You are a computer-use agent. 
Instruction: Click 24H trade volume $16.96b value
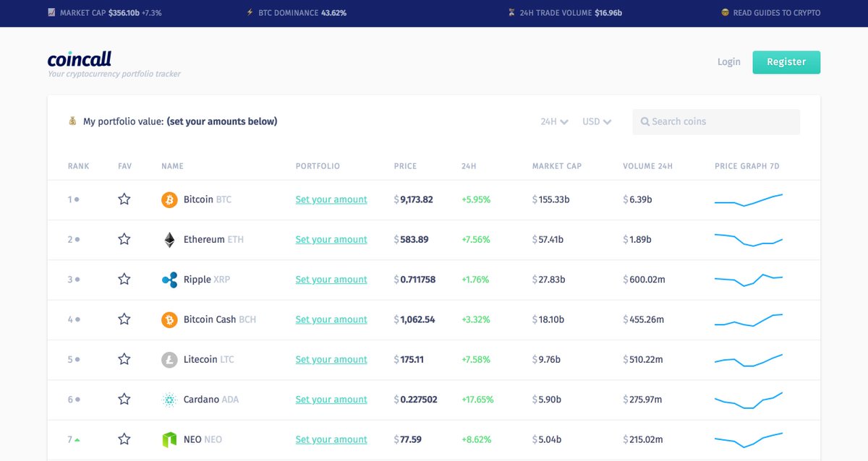(x=608, y=13)
